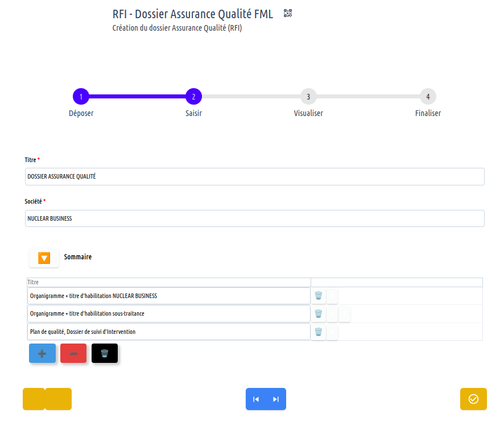The image size is (504, 430).
Task: Delete the Plan de qualité row
Action: (318, 332)
